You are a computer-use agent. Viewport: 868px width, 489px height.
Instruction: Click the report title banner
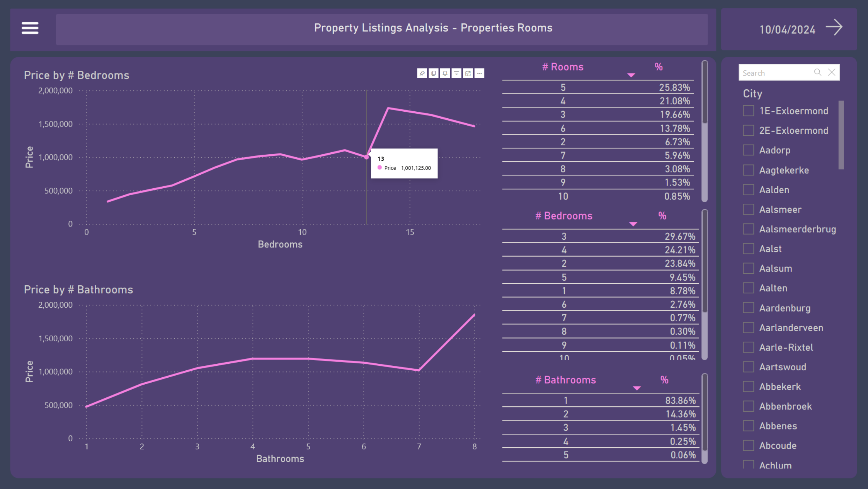381,29
